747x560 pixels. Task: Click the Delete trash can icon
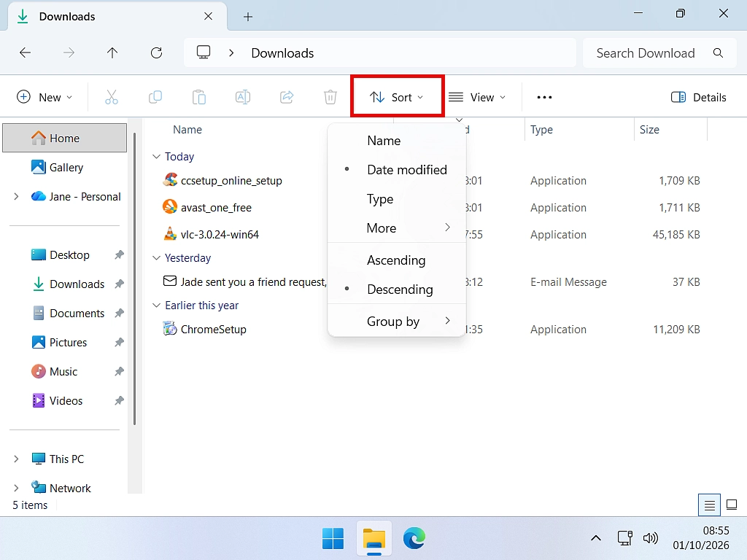[x=330, y=97]
